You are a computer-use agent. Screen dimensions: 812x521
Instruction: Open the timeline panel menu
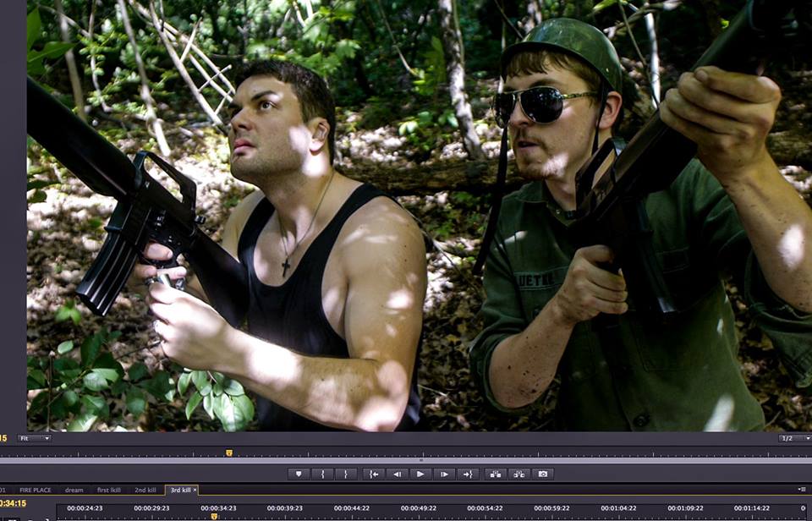(801, 489)
